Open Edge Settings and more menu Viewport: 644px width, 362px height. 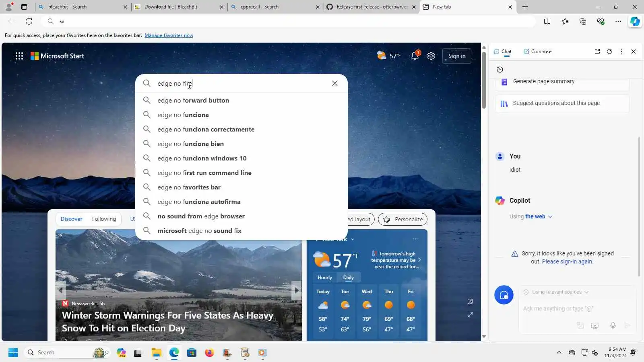618,21
